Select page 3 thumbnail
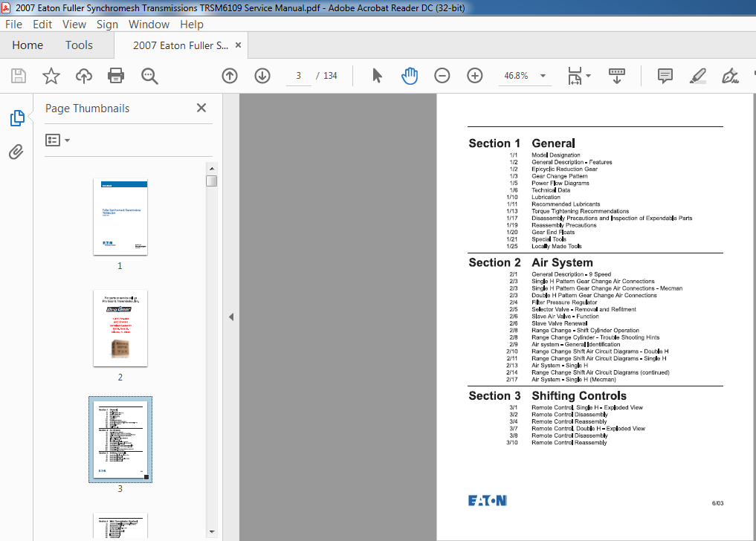 120,439
